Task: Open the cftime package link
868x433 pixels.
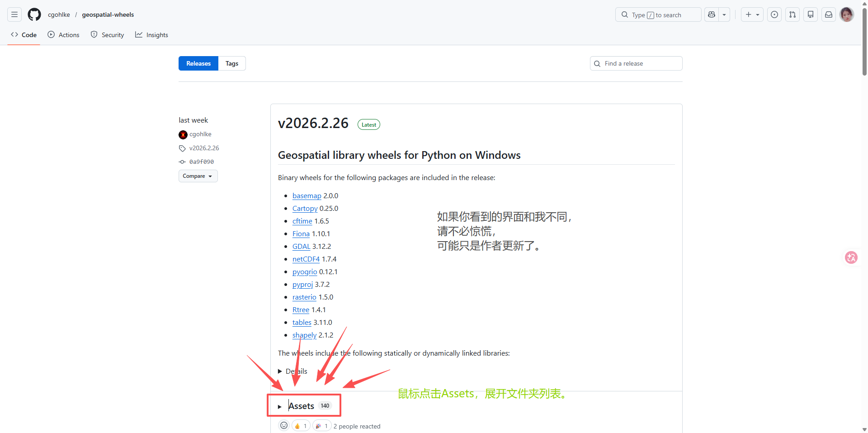Action: pos(302,221)
